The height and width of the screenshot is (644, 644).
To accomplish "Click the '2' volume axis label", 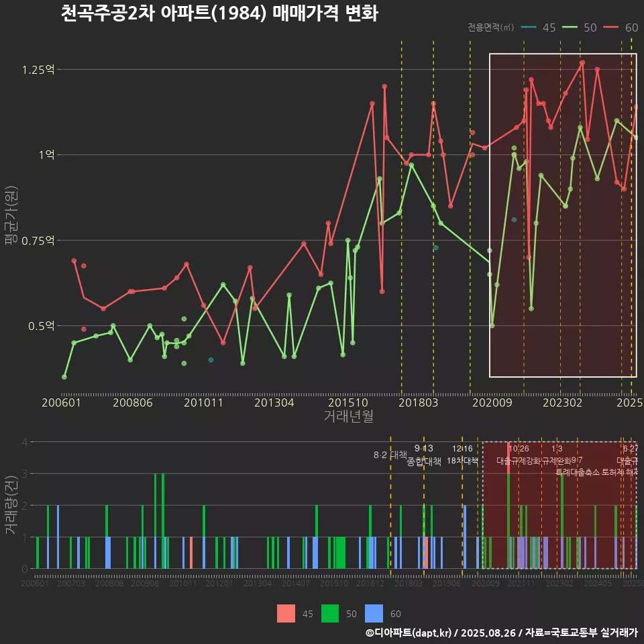I will tap(25, 506).
